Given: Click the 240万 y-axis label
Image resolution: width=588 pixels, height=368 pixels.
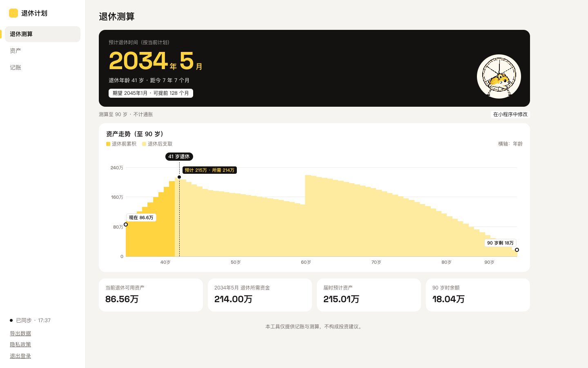Looking at the screenshot, I should (117, 168).
